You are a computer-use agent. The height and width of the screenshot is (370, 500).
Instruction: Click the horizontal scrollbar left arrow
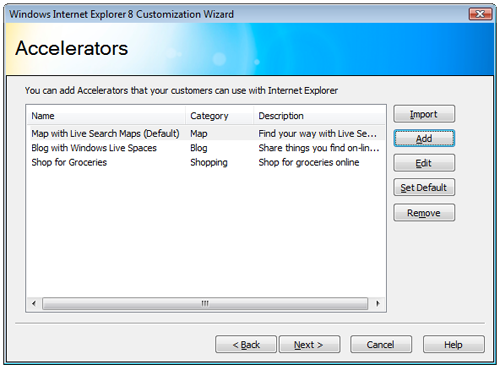34,303
